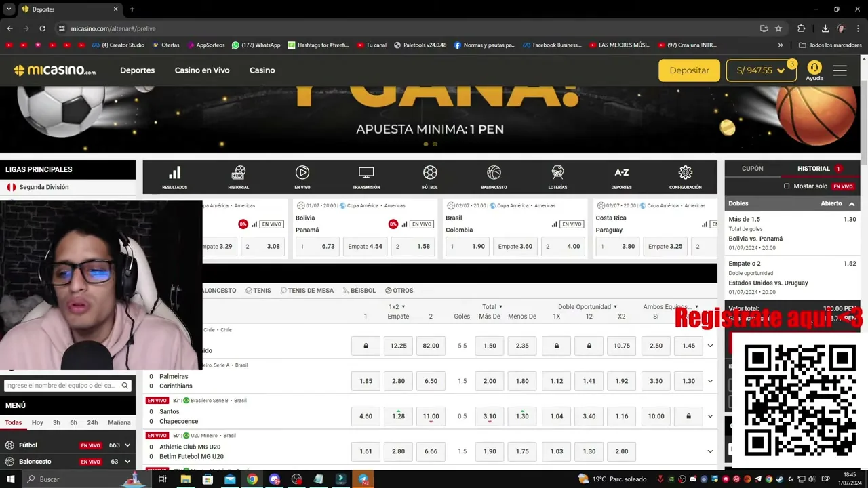Pick Costa Rica odds 3.80
Image resolution: width=868 pixels, height=488 pixels.
[618, 247]
